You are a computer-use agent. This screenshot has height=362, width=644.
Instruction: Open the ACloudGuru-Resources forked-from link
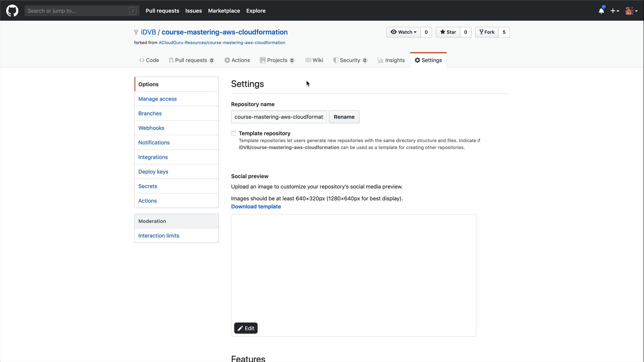click(x=222, y=43)
